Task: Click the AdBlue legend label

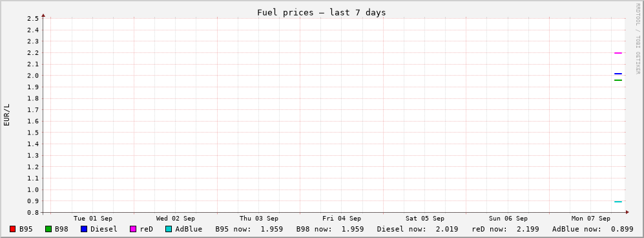Action: coord(189,229)
